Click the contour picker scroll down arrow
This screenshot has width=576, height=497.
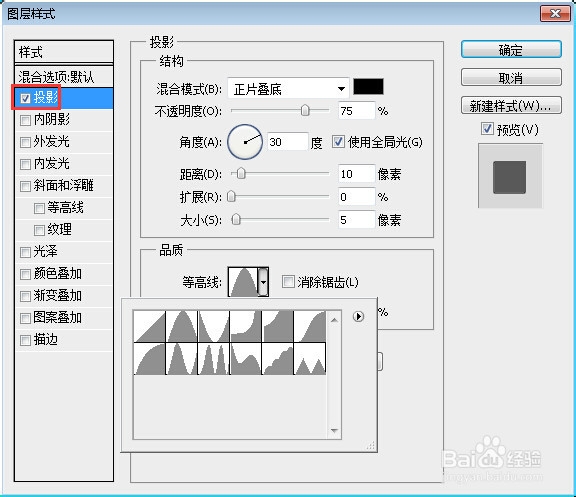[334, 430]
